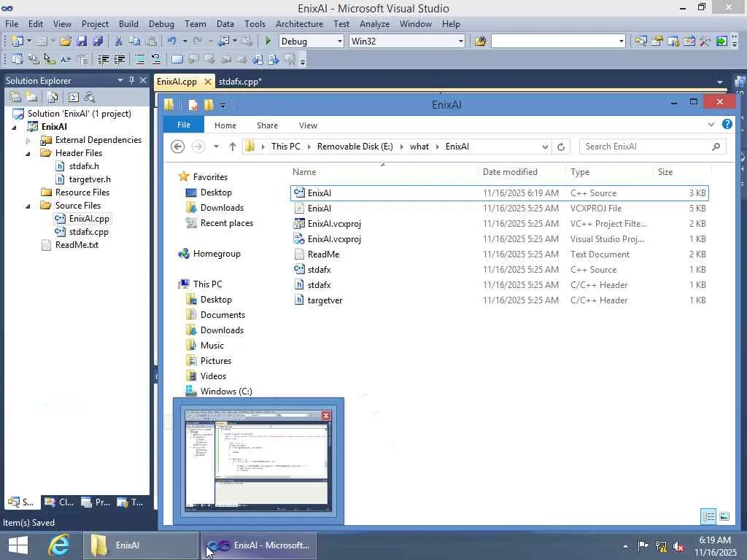The height and width of the screenshot is (560, 747).
Task: Switch to the stdafx.cpp* editor tab
Action: coord(240,82)
